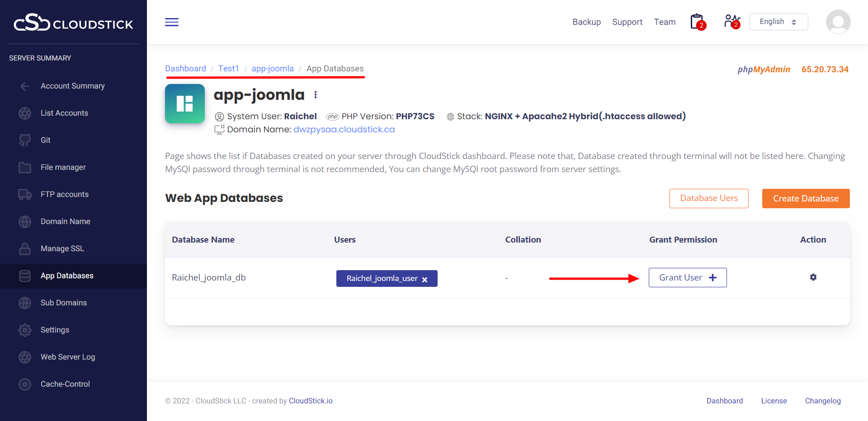868x421 pixels.
Task: Toggle the hamburger sidebar menu
Action: click(172, 22)
